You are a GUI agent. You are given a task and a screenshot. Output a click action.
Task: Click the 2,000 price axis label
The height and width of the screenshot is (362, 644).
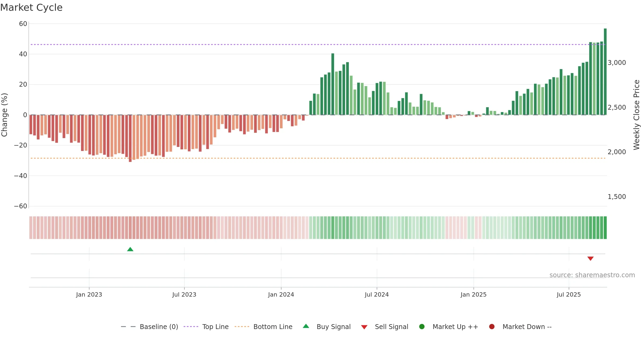[x=617, y=152]
